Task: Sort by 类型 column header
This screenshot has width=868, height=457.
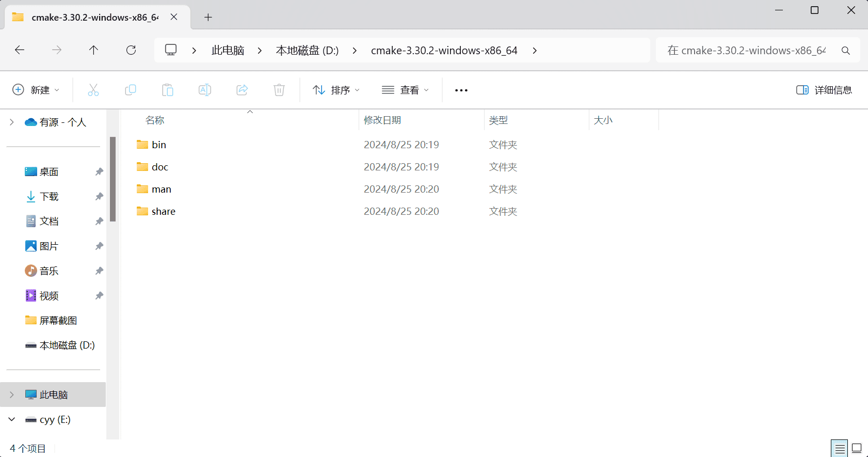Action: click(499, 120)
